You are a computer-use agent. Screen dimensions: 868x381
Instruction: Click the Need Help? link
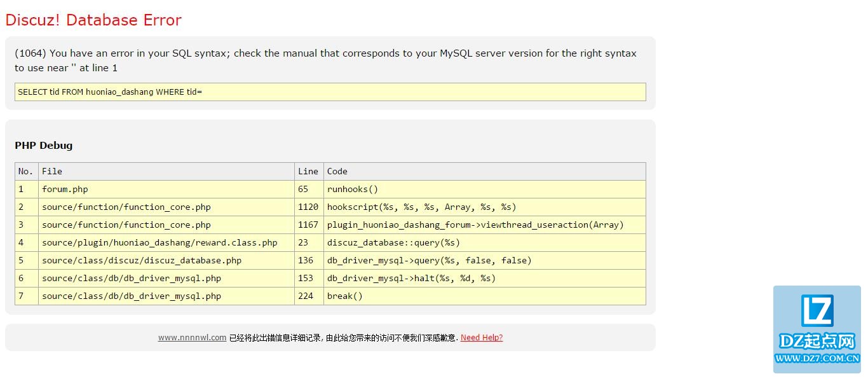[x=482, y=338]
